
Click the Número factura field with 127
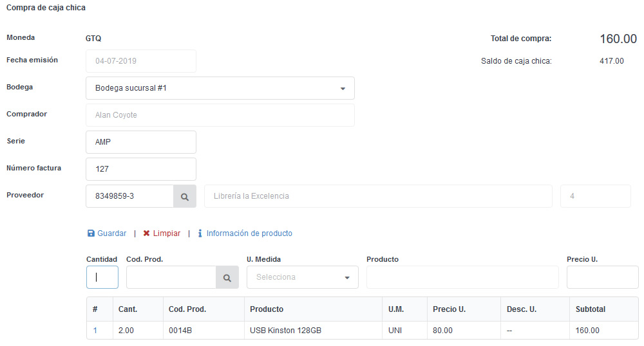tap(140, 169)
